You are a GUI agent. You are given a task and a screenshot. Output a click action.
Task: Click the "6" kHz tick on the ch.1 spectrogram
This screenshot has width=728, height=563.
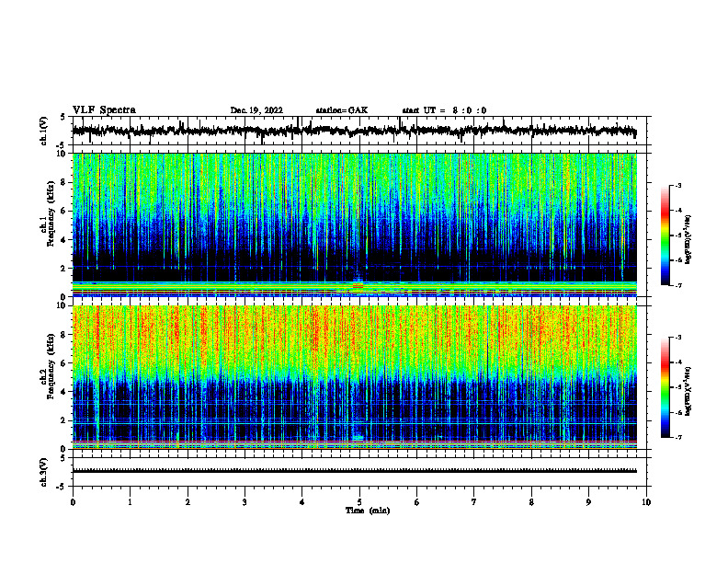pyautogui.click(x=64, y=211)
